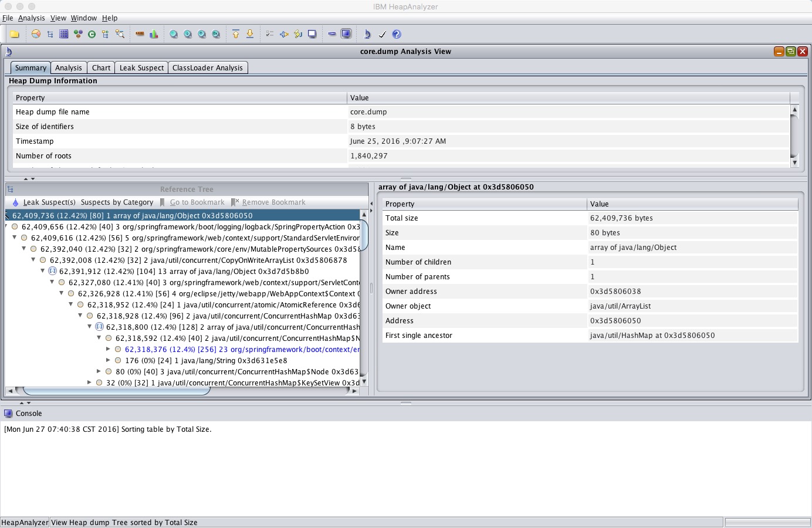This screenshot has height=528, width=812.
Task: Open the tree view toolbar icon
Action: [50, 34]
